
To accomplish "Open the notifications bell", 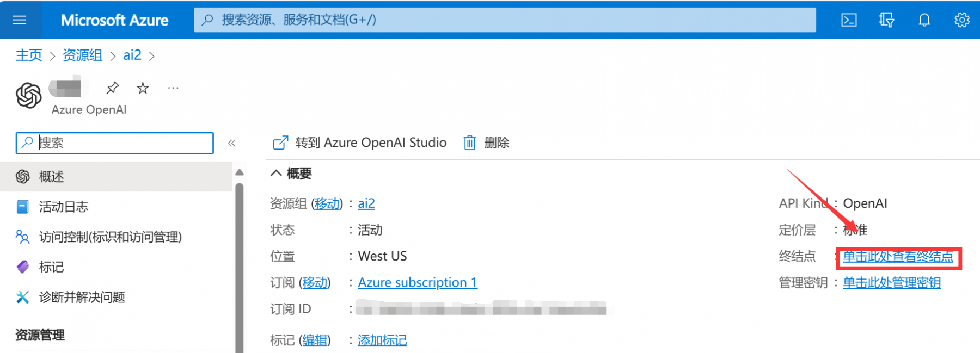I will click(924, 20).
